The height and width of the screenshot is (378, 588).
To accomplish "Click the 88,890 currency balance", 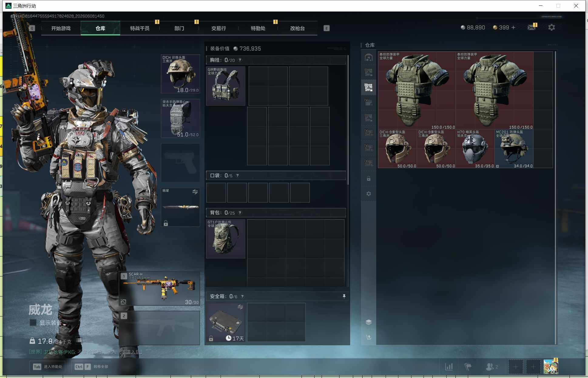I will [473, 28].
